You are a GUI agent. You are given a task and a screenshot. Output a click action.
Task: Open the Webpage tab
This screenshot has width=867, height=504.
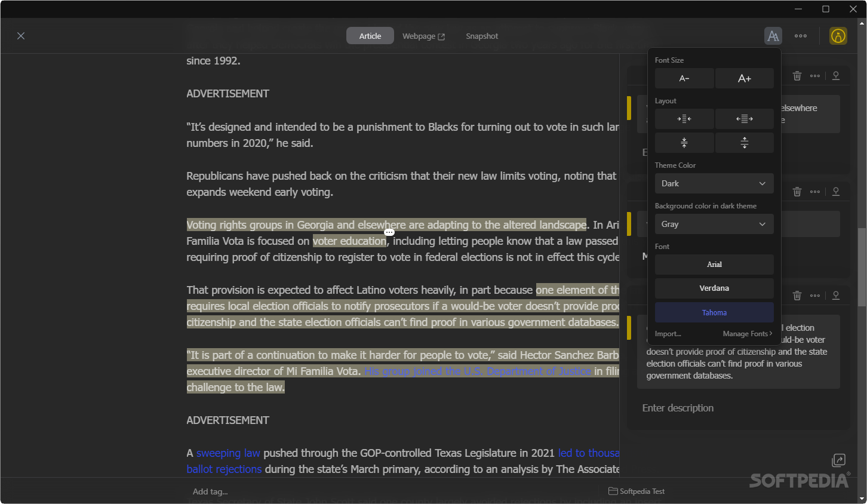[x=423, y=36]
